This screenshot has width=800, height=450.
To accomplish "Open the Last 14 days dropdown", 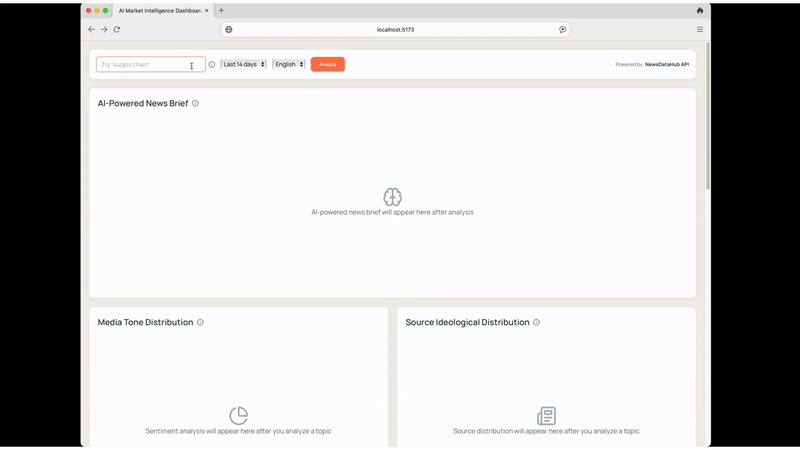I will 243,64.
